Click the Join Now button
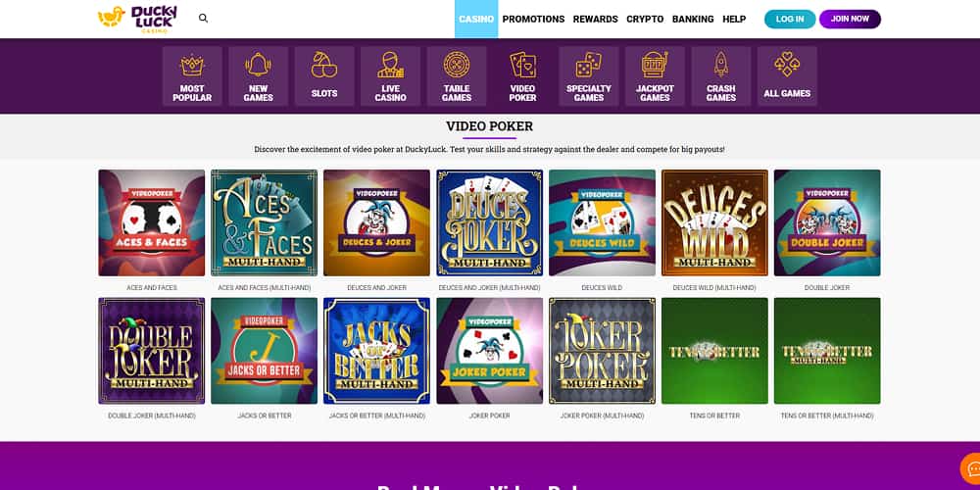980x490 pixels. [850, 19]
